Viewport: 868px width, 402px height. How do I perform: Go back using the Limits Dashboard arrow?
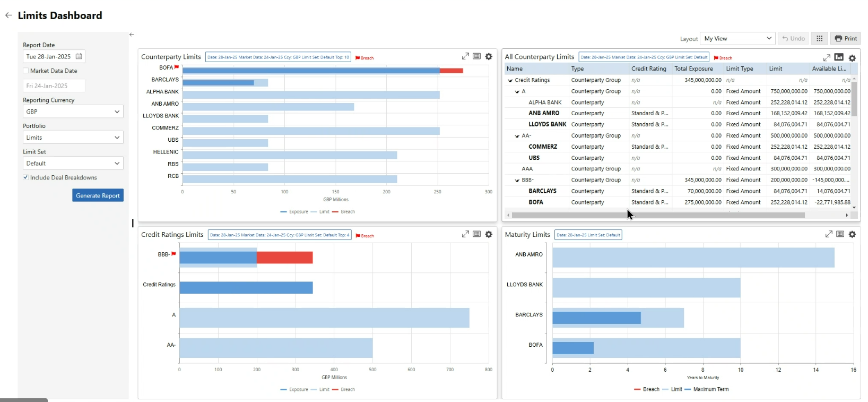pyautogui.click(x=8, y=15)
